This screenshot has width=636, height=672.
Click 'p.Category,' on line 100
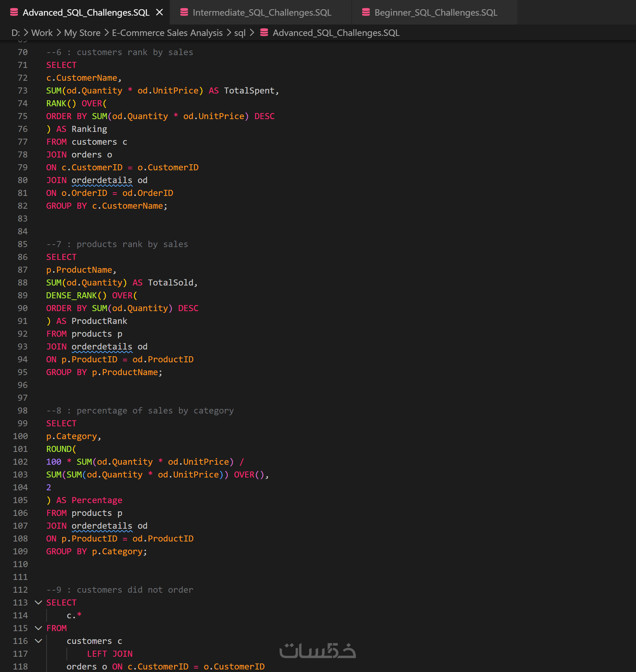click(74, 436)
